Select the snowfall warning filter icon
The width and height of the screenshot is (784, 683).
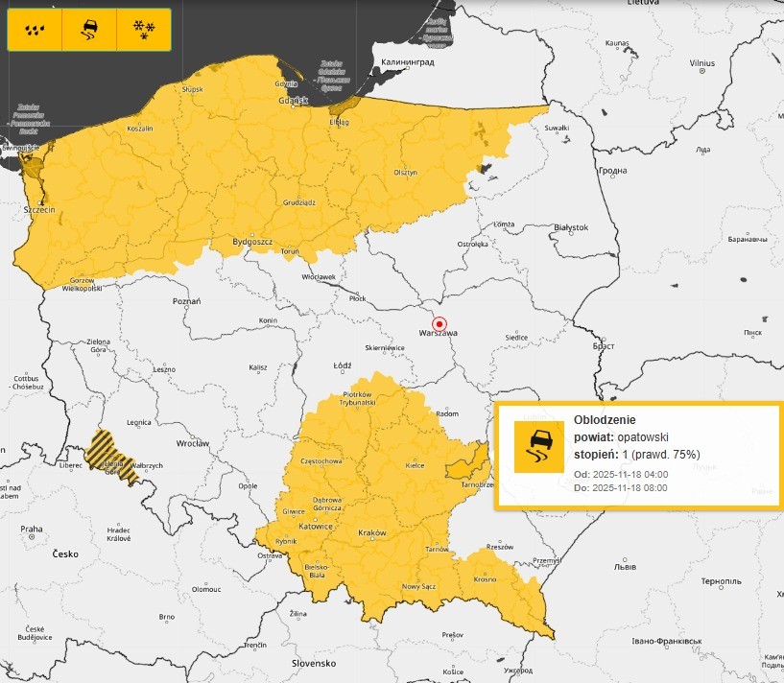(x=143, y=30)
